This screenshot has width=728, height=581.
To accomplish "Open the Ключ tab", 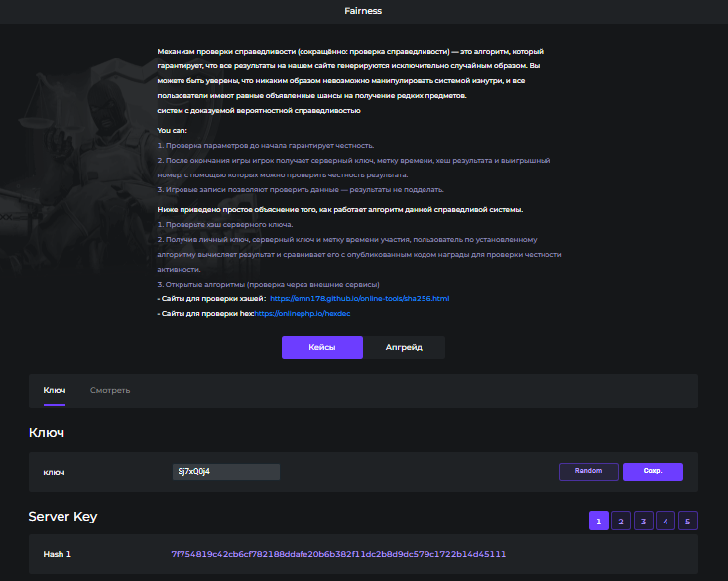I will pyautogui.click(x=55, y=390).
